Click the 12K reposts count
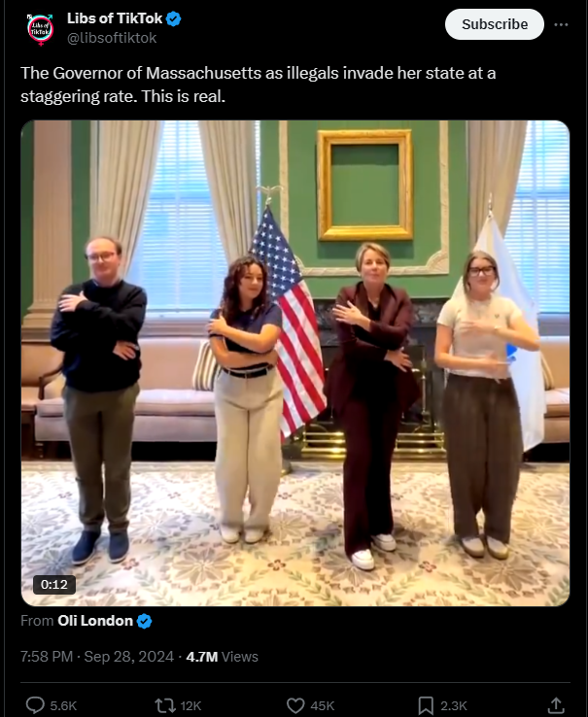This screenshot has width=588, height=717. 190,706
